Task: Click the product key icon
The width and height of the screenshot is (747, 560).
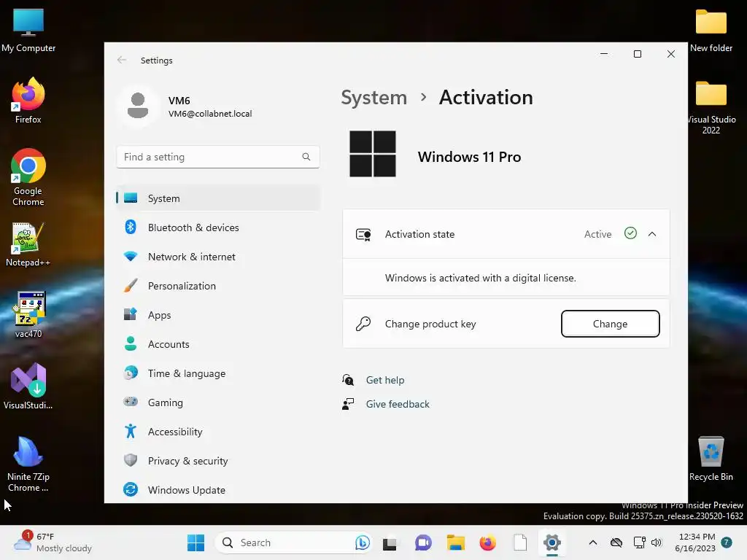Action: [363, 324]
